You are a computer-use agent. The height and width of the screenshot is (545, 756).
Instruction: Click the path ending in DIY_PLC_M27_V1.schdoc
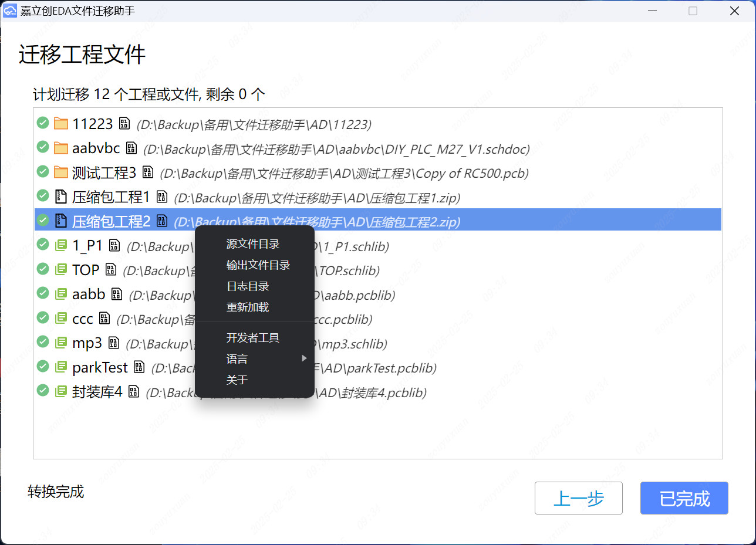pyautogui.click(x=337, y=149)
